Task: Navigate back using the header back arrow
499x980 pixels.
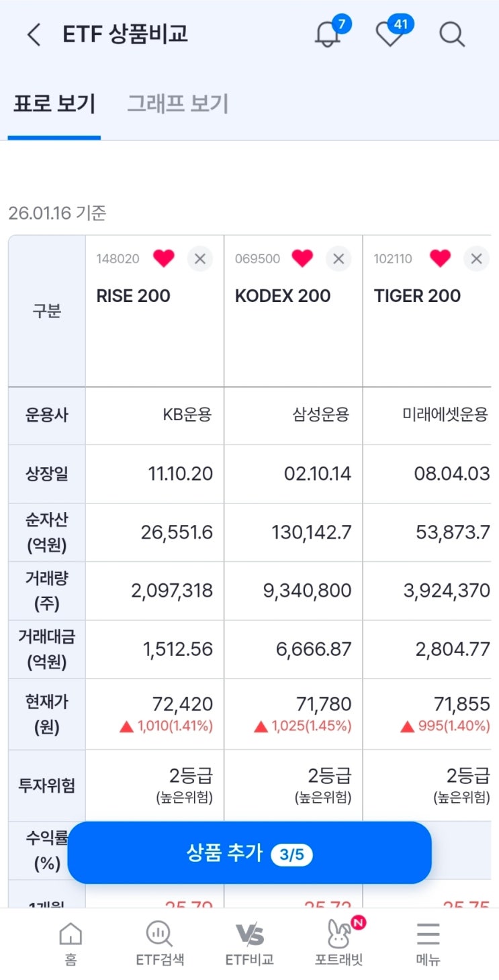Action: coord(33,33)
